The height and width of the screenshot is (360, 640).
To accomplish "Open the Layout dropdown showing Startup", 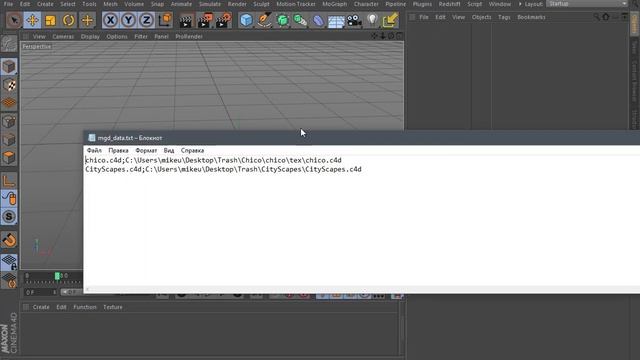I will (x=587, y=4).
